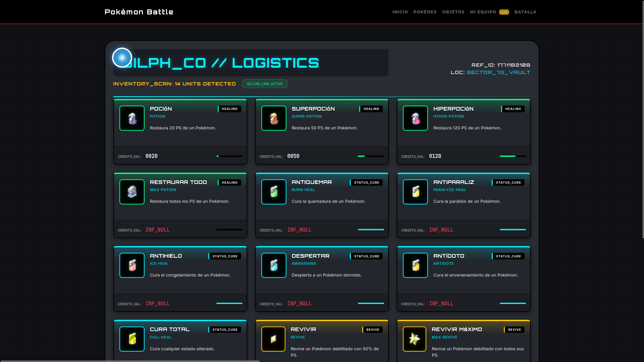Click the Mi Equipo team count badge
644x362 pixels.
pyautogui.click(x=504, y=12)
